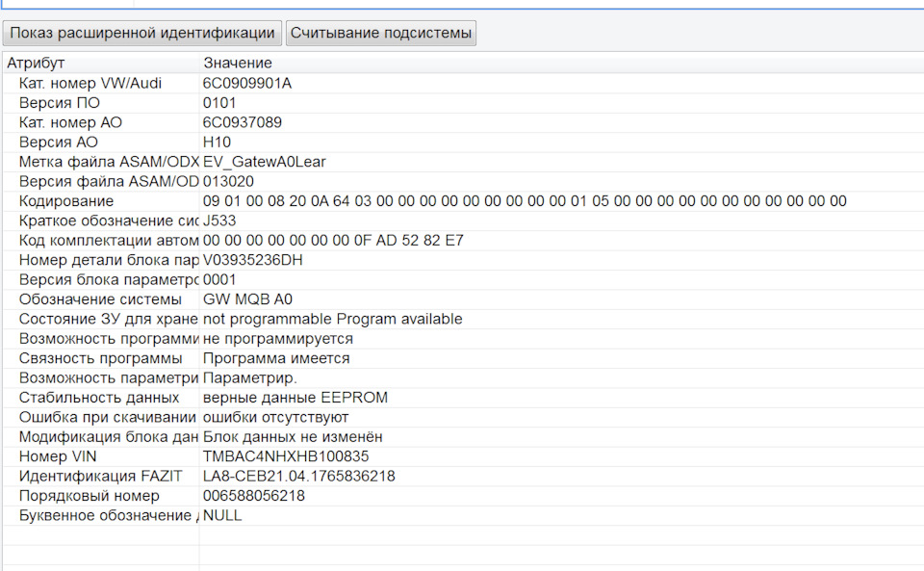The image size is (924, 571).
Task: Click the Версия АО value H10
Action: [x=217, y=143]
